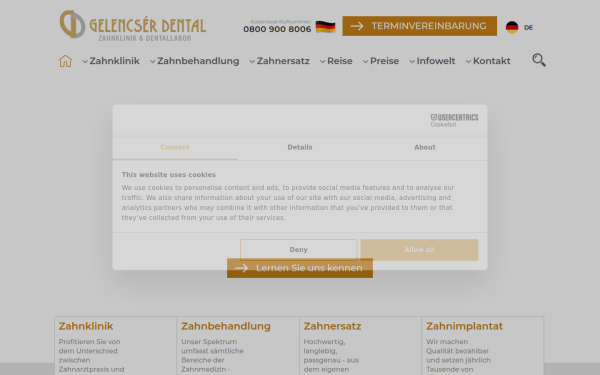Click the arrow icon in Terminvereinbarung button
The height and width of the screenshot is (375, 600).
click(357, 26)
